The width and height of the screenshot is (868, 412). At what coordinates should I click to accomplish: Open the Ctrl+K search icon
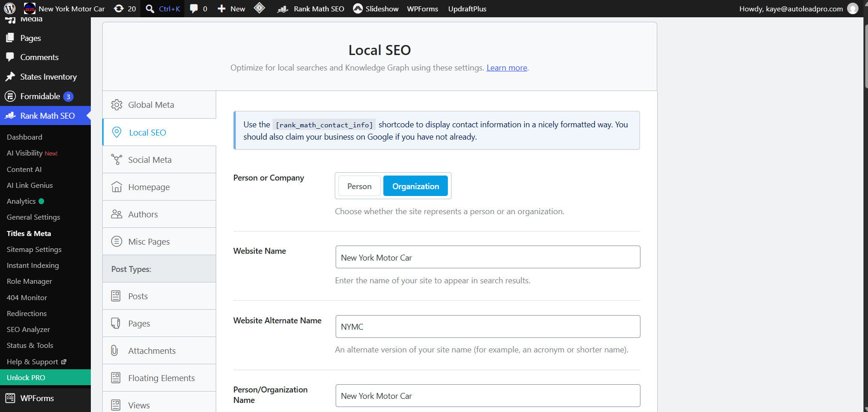tap(150, 9)
